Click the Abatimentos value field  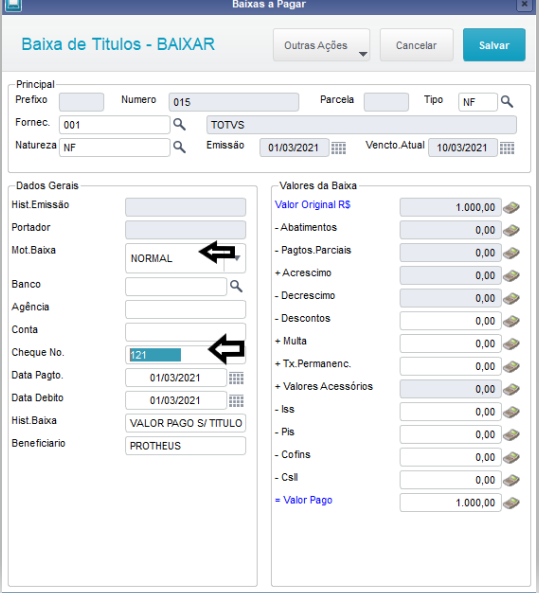tap(450, 230)
